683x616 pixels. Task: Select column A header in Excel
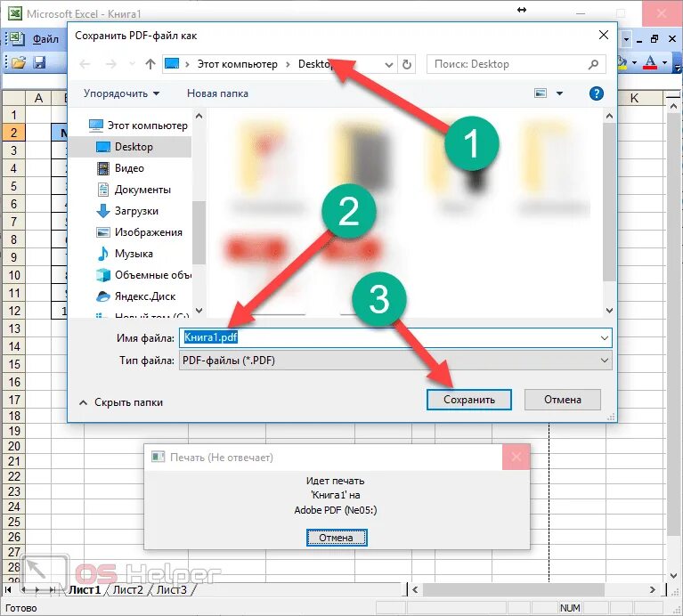pyautogui.click(x=38, y=98)
